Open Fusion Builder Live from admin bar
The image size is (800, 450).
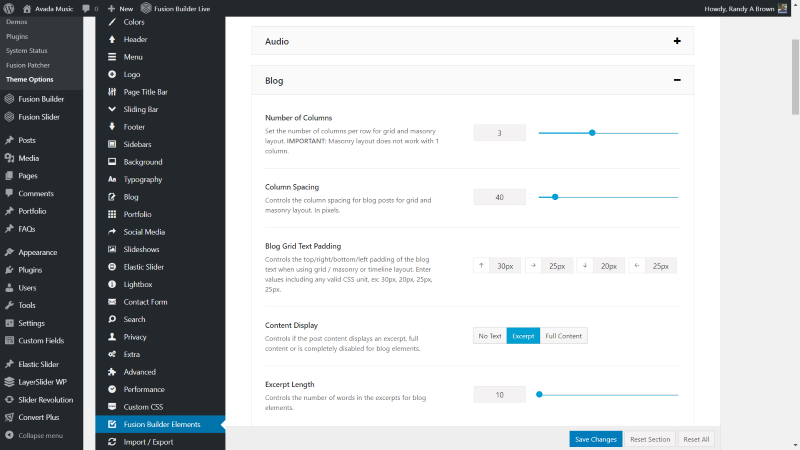176,9
